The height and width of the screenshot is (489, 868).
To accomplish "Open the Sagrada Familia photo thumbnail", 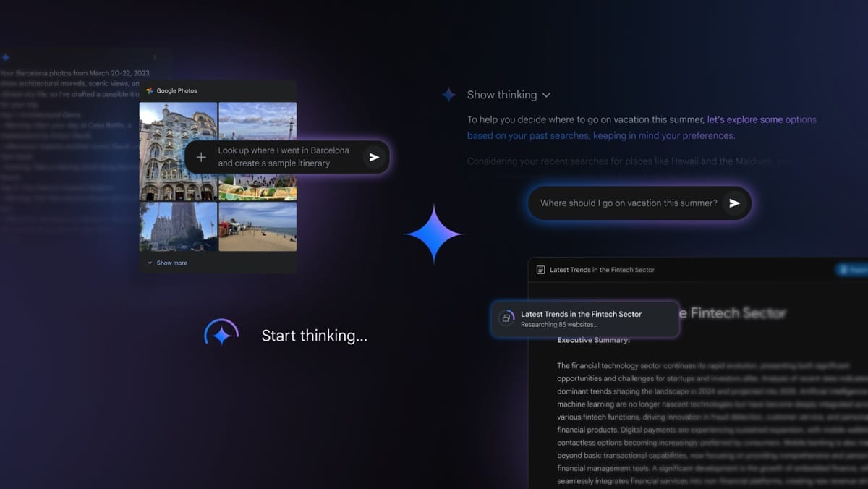I will (179, 226).
